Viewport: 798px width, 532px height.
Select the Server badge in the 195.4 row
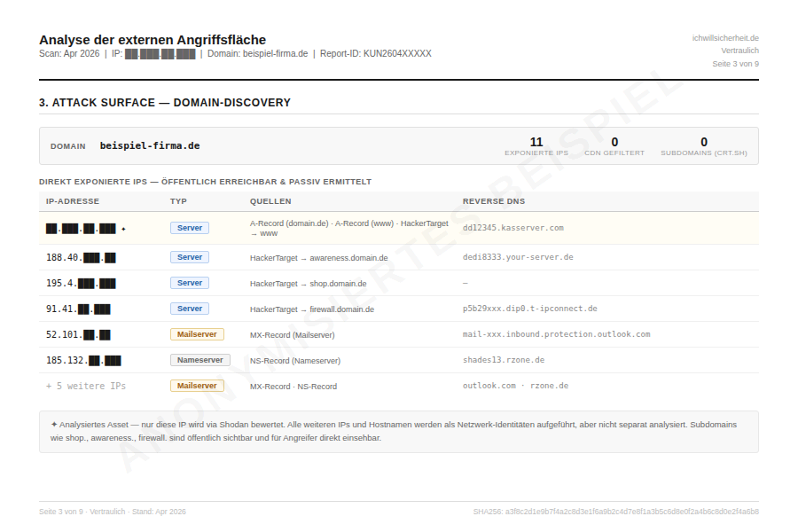(190, 283)
